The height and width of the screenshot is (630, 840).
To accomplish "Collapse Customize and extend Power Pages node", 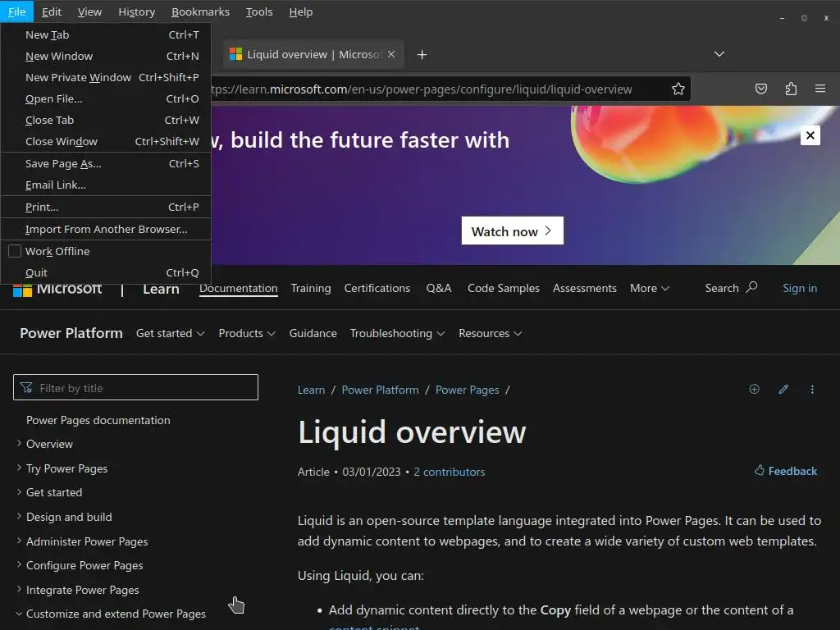I will coord(19,614).
